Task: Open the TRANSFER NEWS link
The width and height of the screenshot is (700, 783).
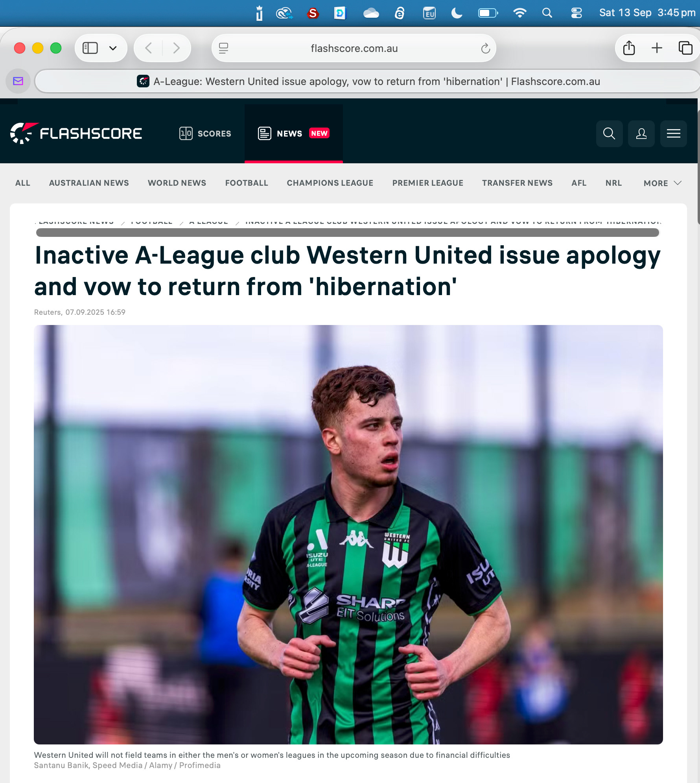Action: coord(517,183)
